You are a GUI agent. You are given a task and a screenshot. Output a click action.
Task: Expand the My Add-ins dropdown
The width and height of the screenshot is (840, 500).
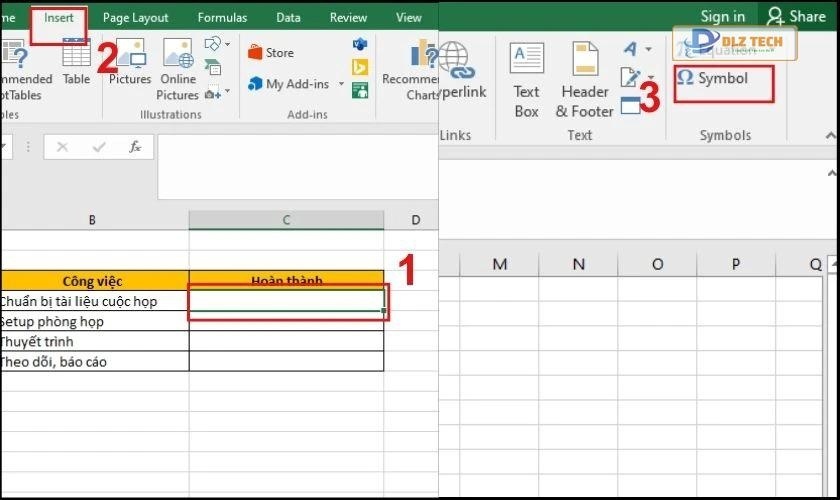(341, 84)
